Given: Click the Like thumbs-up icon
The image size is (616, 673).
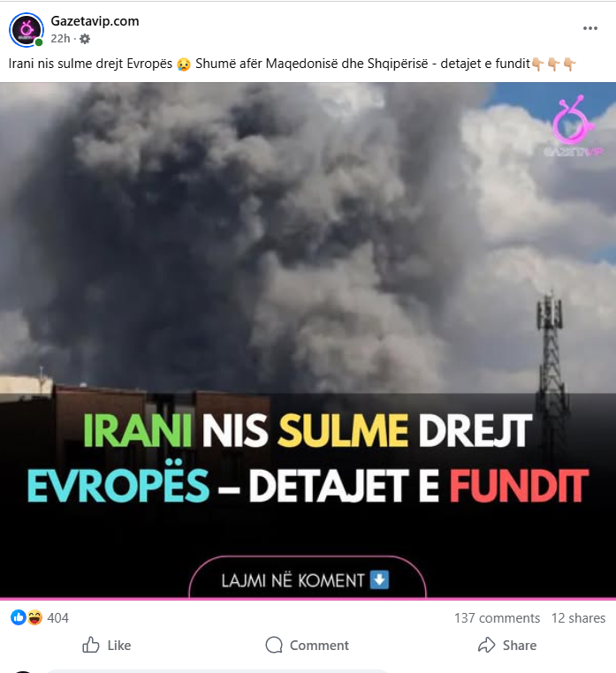Looking at the screenshot, I should 91,645.
